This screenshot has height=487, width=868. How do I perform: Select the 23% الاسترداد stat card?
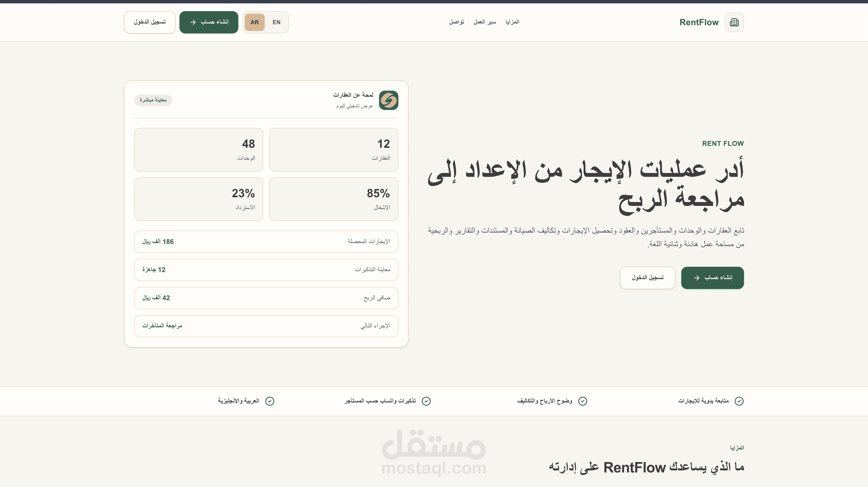198,199
